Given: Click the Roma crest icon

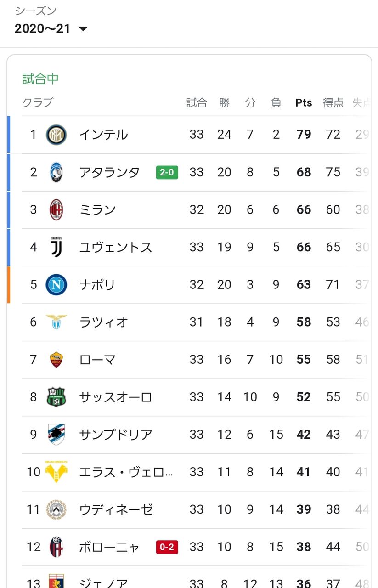Looking at the screenshot, I should [x=56, y=360].
